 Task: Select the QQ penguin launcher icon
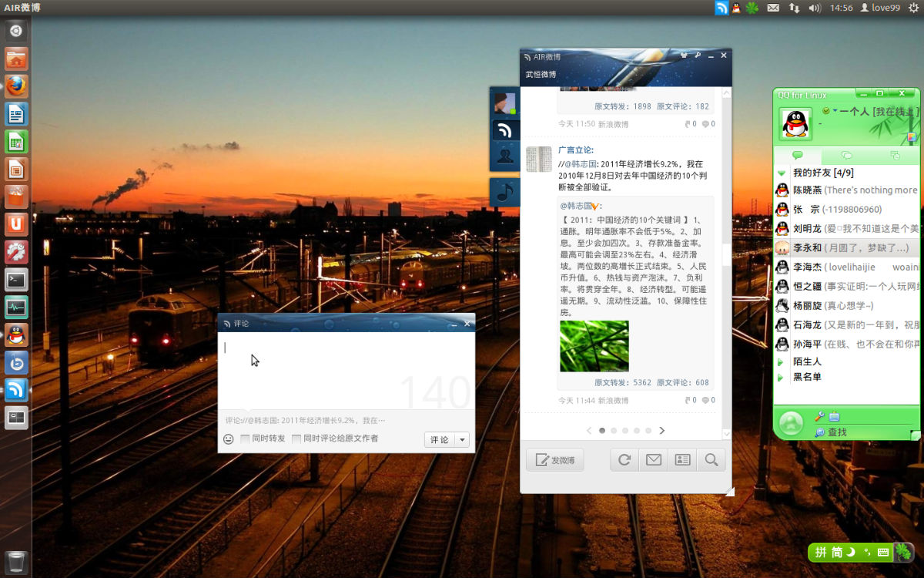[x=17, y=335]
